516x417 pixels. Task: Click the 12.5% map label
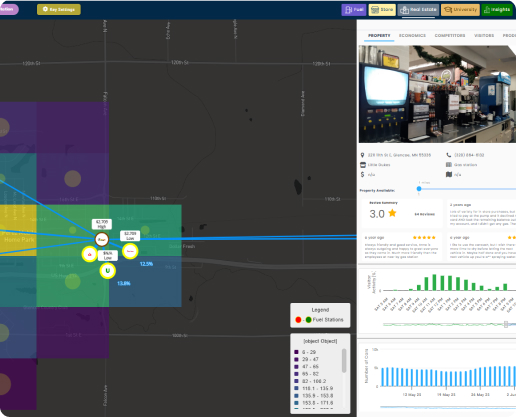(146, 264)
